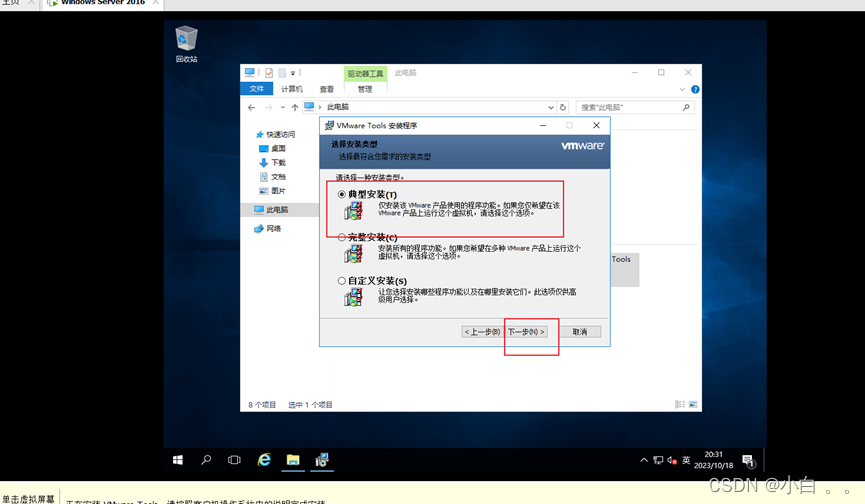Click the refresh button beside address bar

tap(563, 108)
